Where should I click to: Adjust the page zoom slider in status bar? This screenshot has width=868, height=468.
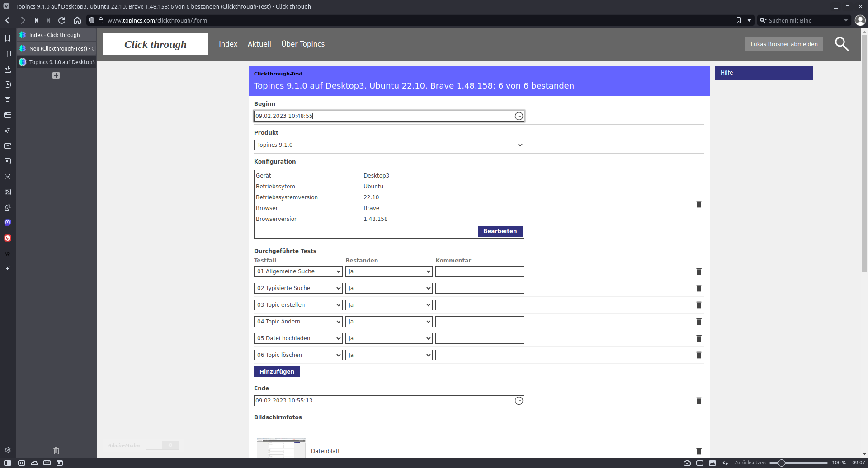coord(782,463)
